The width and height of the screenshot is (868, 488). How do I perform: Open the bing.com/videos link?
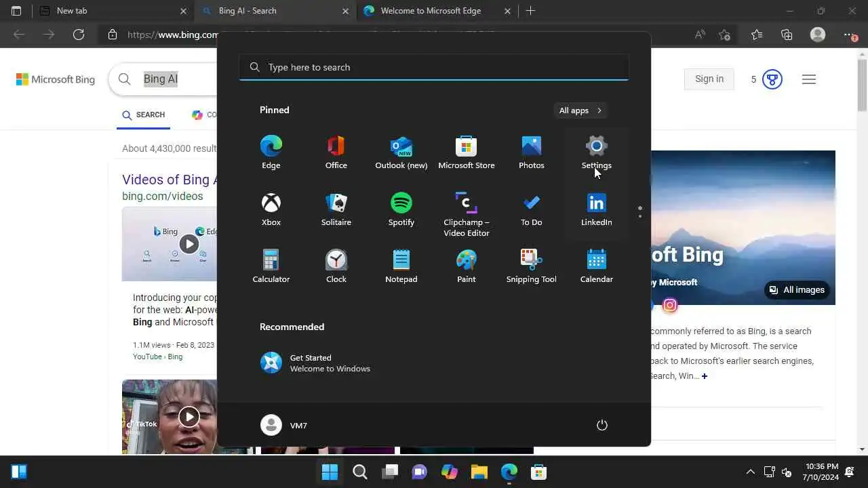pyautogui.click(x=163, y=196)
